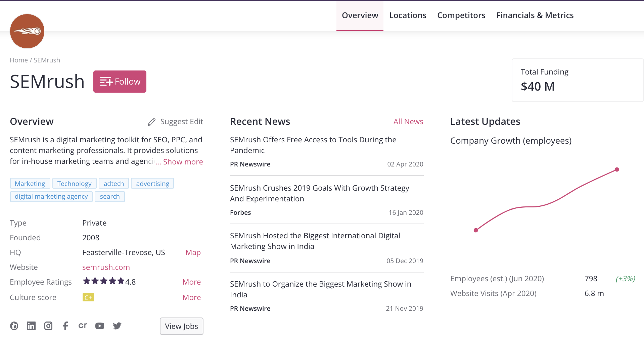Click the Forbes source label
The height and width of the screenshot is (343, 644).
coord(240,212)
